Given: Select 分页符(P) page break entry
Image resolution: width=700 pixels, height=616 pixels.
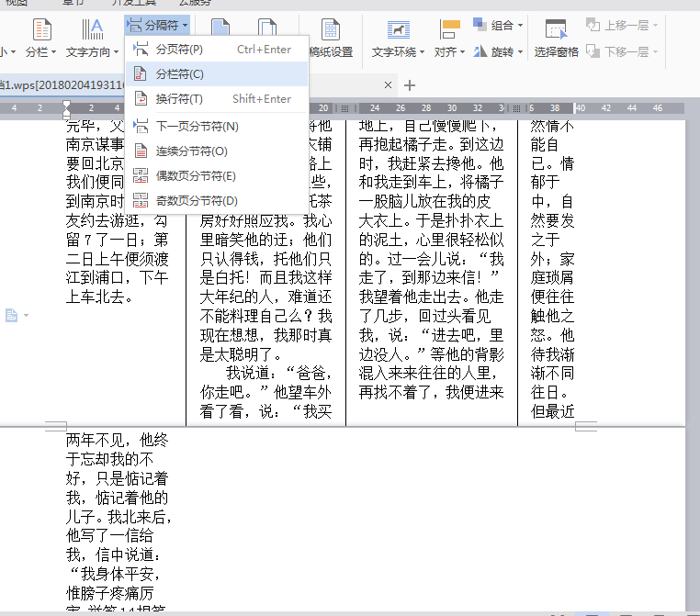Looking at the screenshot, I should [217, 50].
